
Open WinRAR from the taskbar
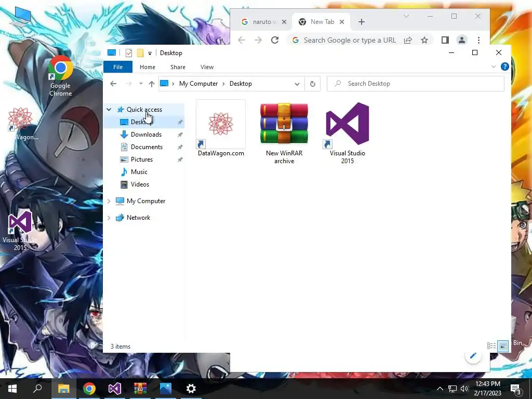coord(140,389)
